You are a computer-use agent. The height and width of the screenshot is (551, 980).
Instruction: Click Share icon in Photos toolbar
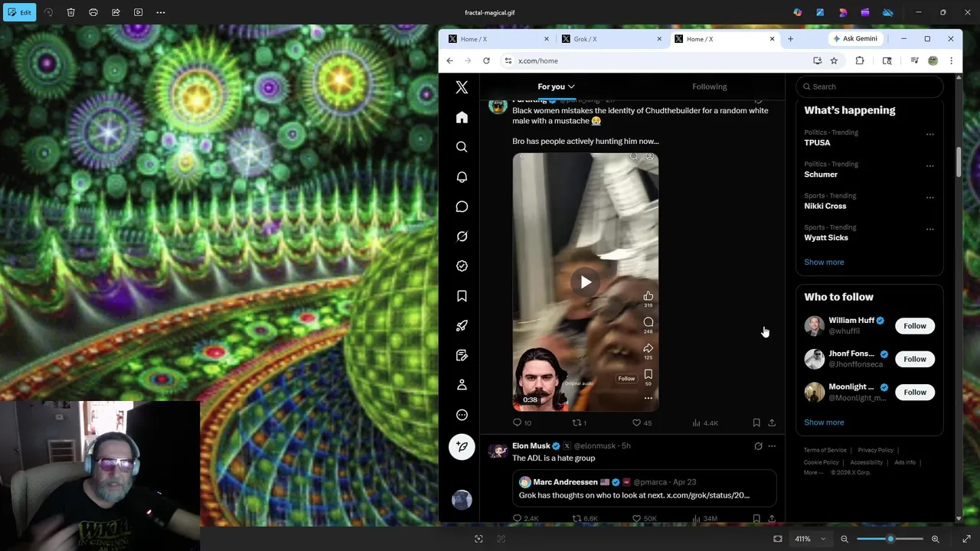[x=116, y=12]
